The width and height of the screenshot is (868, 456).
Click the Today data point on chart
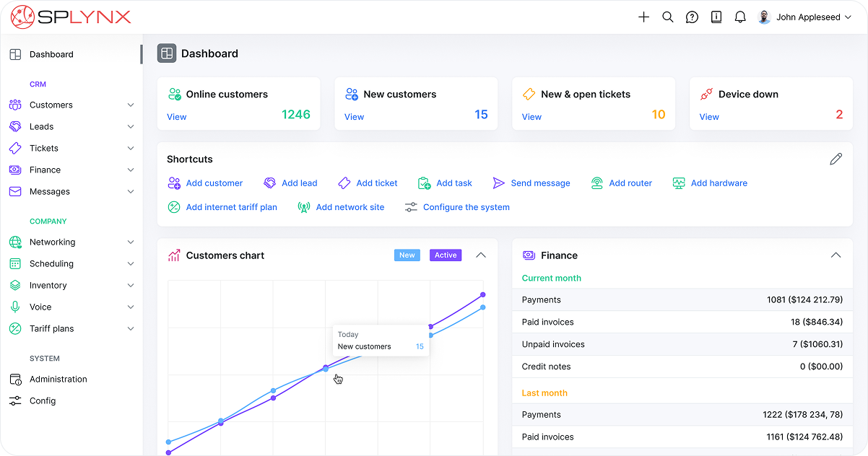click(x=326, y=369)
